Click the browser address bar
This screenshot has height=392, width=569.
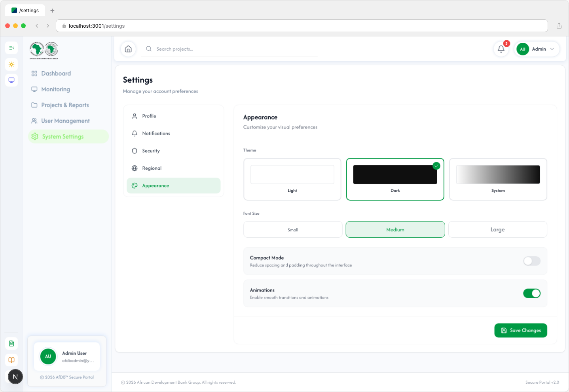click(302, 26)
